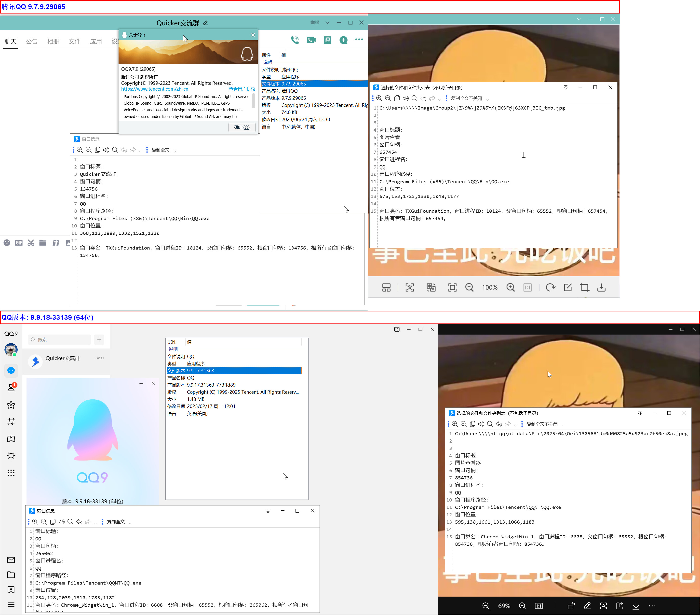The image size is (700, 615).
Task: Open the hamburger main menu in QQ9
Action: [11, 605]
